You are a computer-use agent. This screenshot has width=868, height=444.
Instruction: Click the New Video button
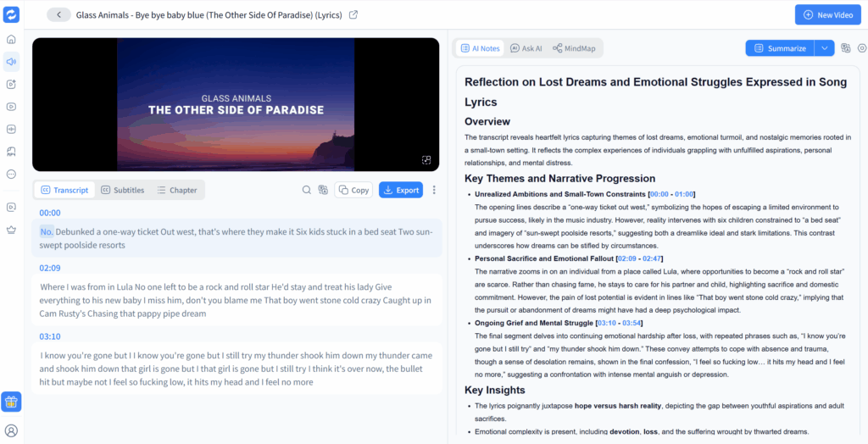828,15
